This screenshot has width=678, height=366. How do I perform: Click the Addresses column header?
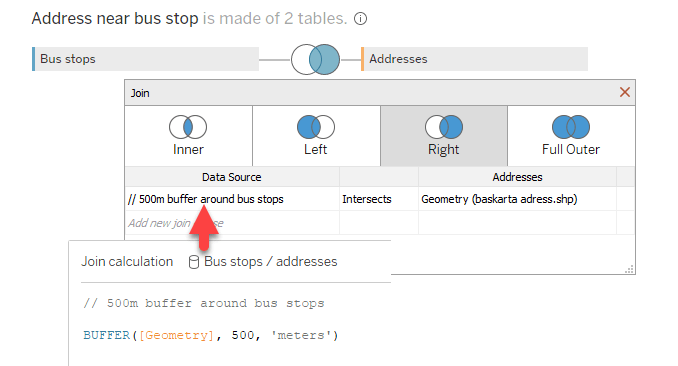click(517, 177)
